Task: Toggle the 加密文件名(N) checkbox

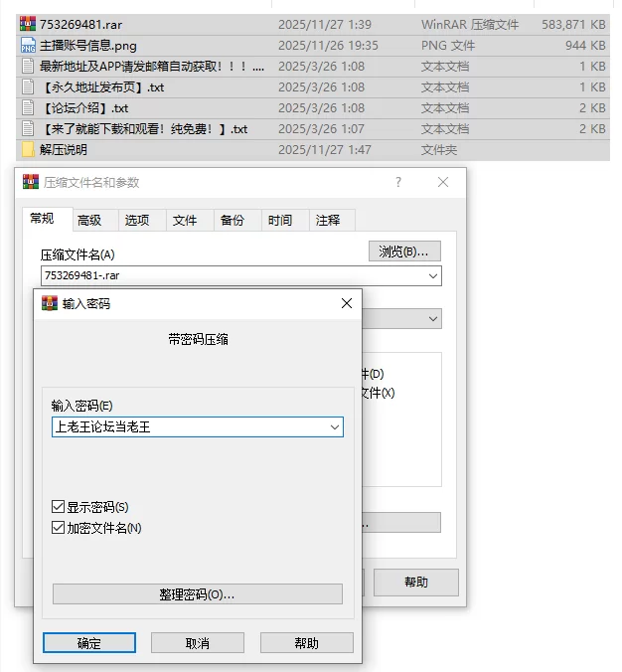Action: tap(58, 528)
